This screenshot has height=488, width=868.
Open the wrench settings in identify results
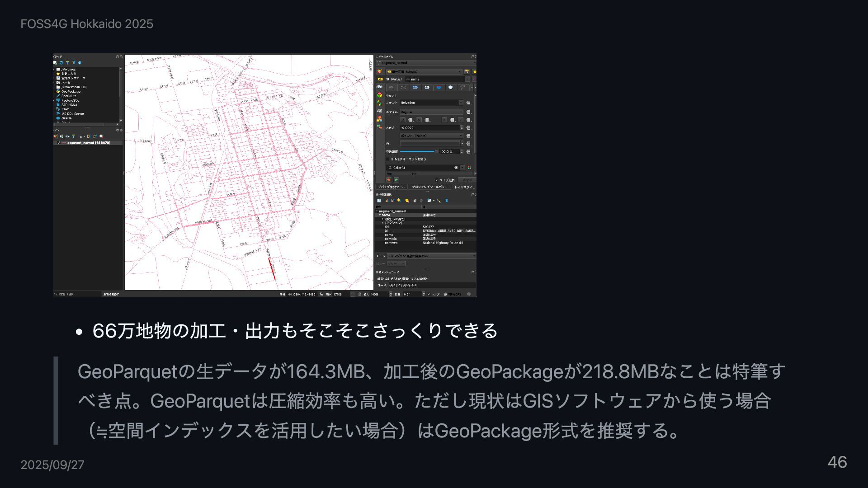click(x=439, y=201)
